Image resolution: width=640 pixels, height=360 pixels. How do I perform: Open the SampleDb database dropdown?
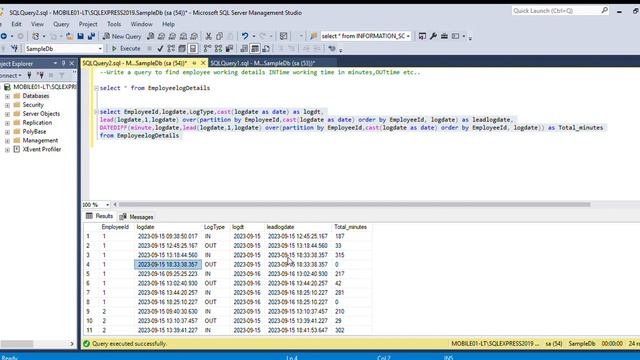100,49
